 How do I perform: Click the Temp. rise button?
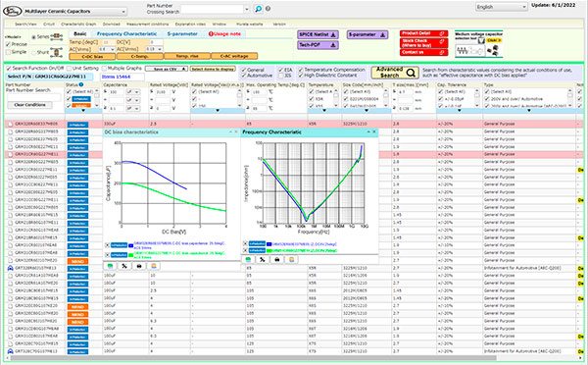point(187,56)
